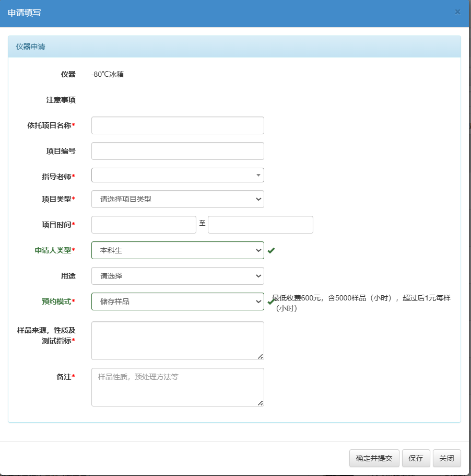Expand the 用途 dropdown
This screenshot has width=471, height=476.
coord(178,276)
